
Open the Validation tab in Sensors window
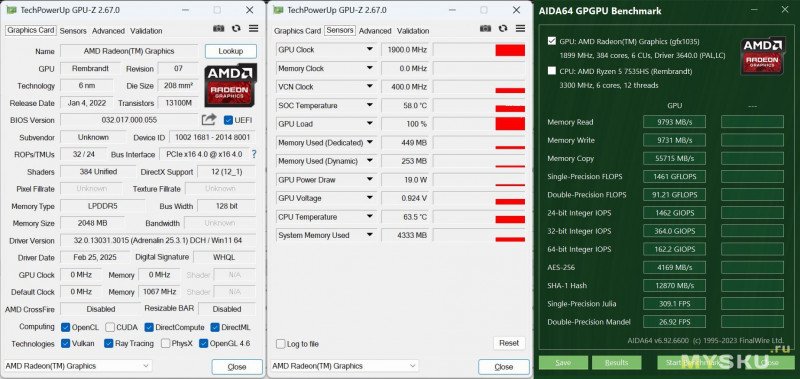click(413, 31)
